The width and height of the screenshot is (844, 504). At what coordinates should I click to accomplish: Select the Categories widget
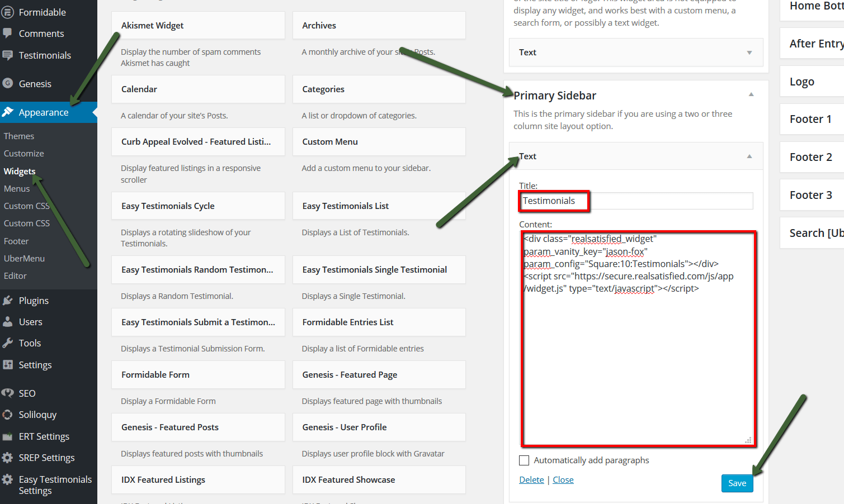pos(379,89)
